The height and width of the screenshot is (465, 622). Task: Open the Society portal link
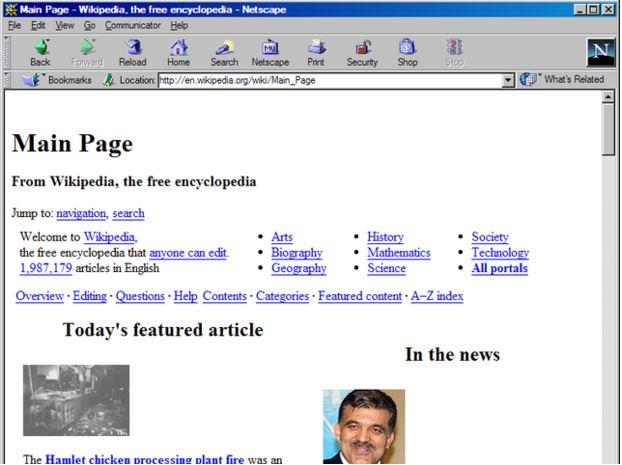tap(490, 237)
